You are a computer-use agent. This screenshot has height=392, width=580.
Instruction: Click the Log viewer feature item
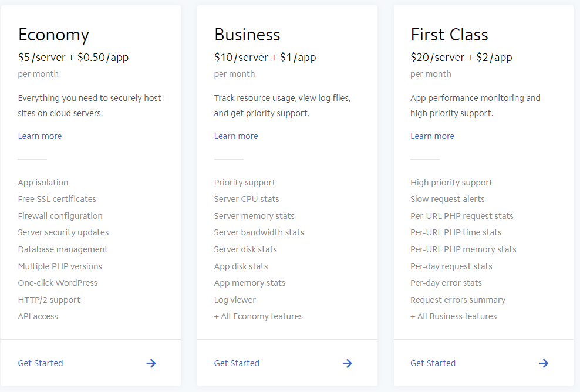(x=235, y=300)
